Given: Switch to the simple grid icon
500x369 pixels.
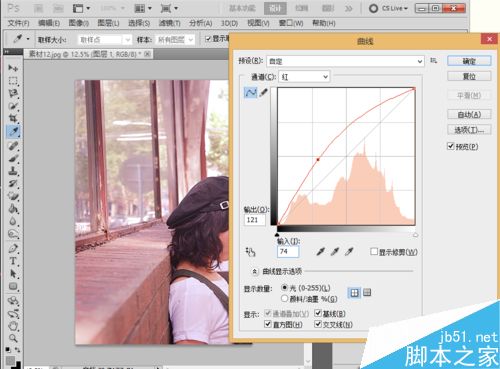Looking at the screenshot, I should 354,293.
